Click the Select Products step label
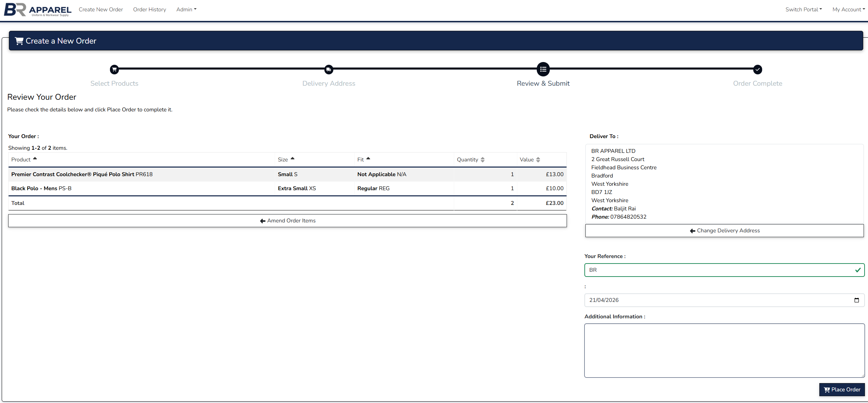 114,83
